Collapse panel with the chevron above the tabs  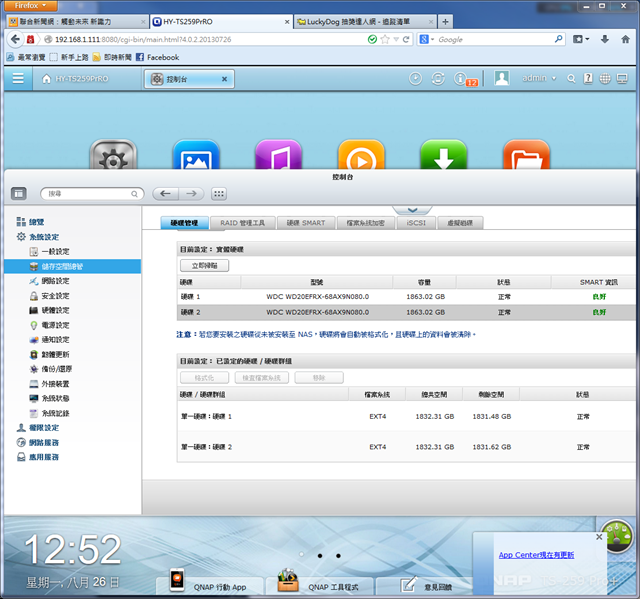coord(412,210)
